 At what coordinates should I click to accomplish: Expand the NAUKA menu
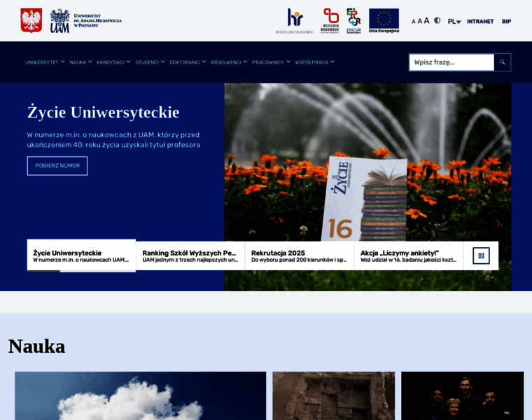80,62
